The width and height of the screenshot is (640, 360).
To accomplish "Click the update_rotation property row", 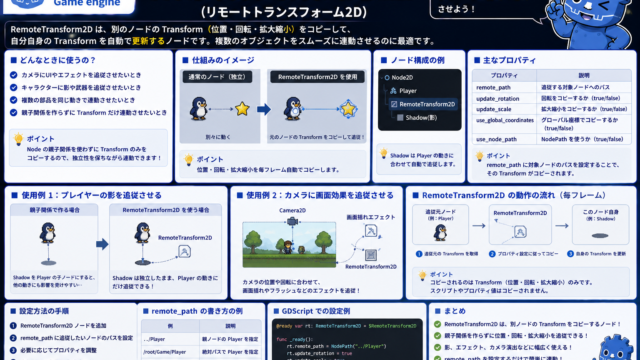I will 552,98.
